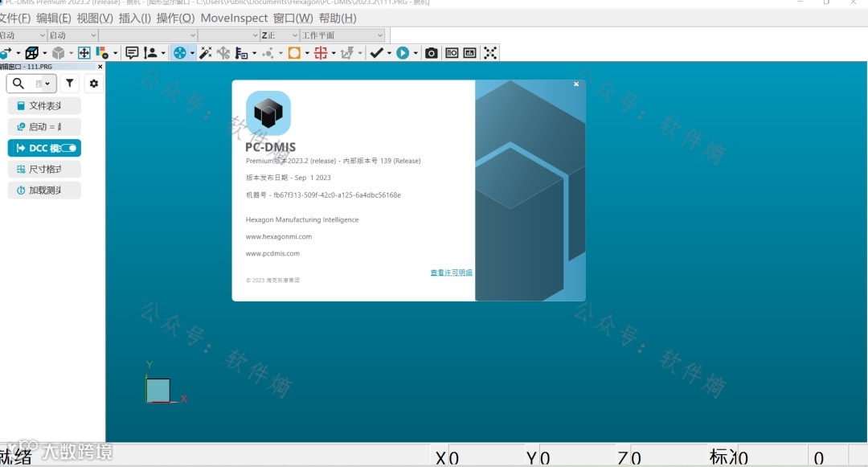The width and height of the screenshot is (868, 467).
Task: Click the red crosshair dimension icon
Action: coord(321,53)
